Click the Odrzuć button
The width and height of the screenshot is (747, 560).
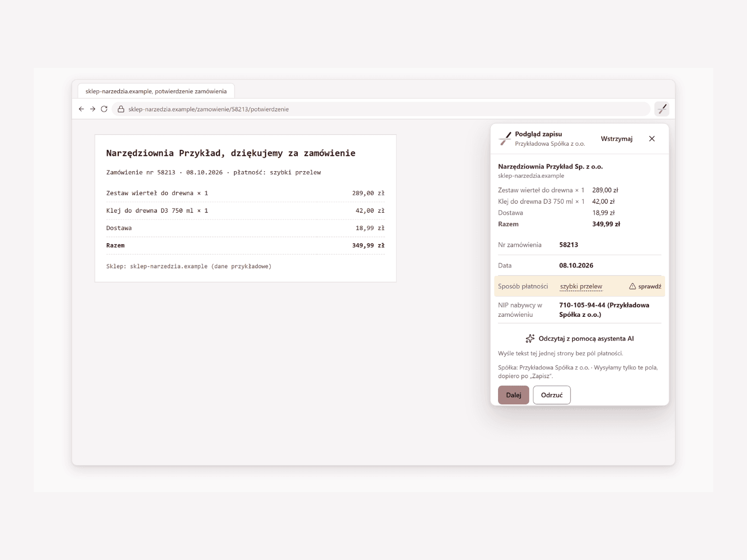tap(552, 395)
